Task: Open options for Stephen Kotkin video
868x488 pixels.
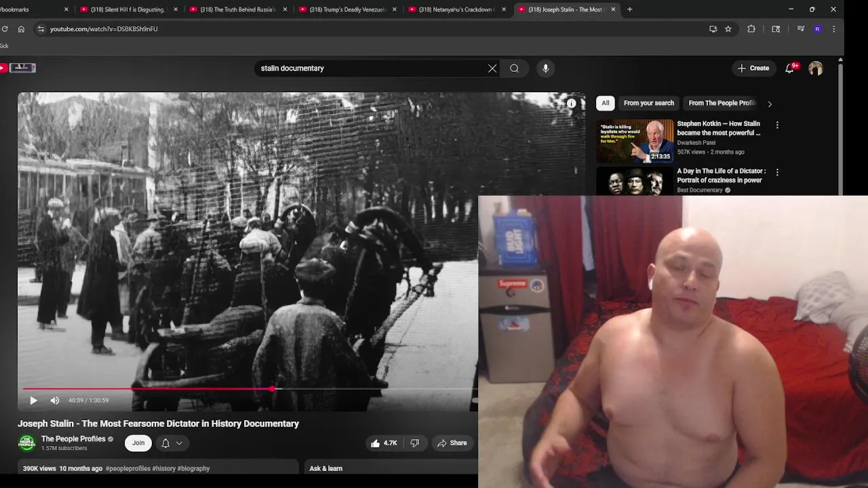Action: (777, 125)
